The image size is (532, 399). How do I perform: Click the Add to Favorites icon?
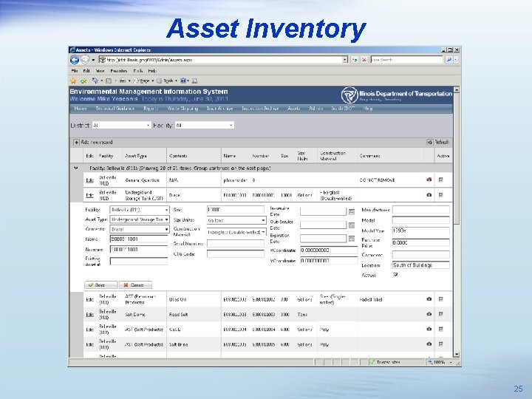point(83,81)
